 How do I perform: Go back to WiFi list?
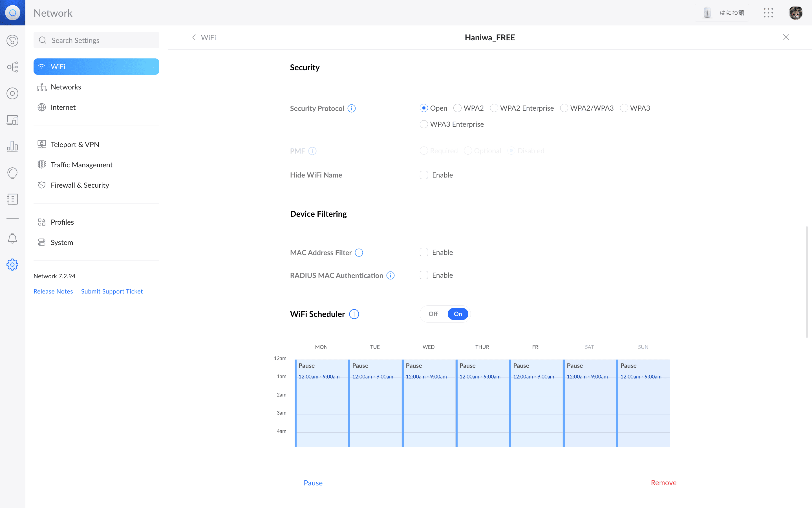204,37
